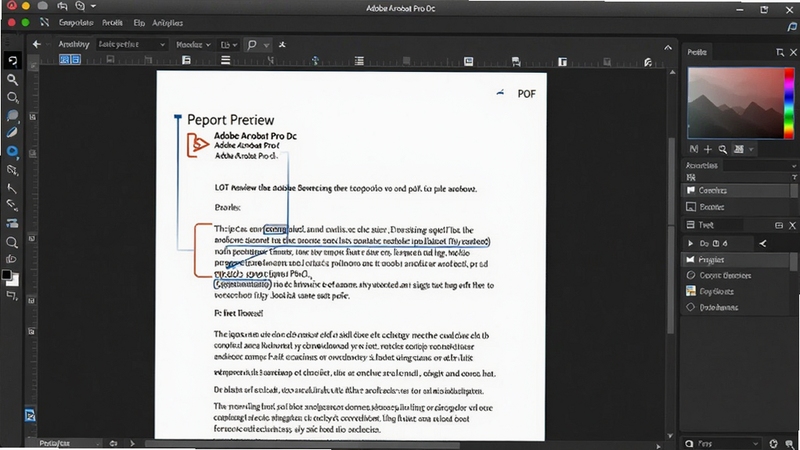This screenshot has width=800, height=450.
Task: Click the M icon under the color picker
Action: click(x=693, y=149)
